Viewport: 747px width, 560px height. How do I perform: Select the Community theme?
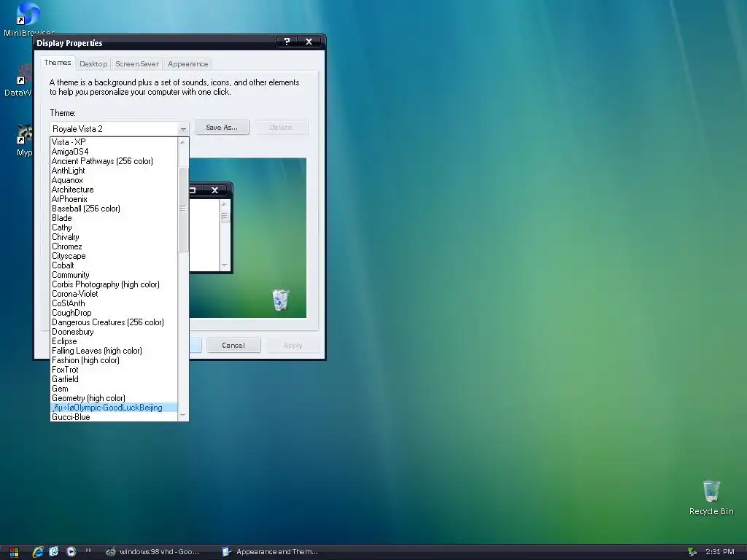(114, 275)
